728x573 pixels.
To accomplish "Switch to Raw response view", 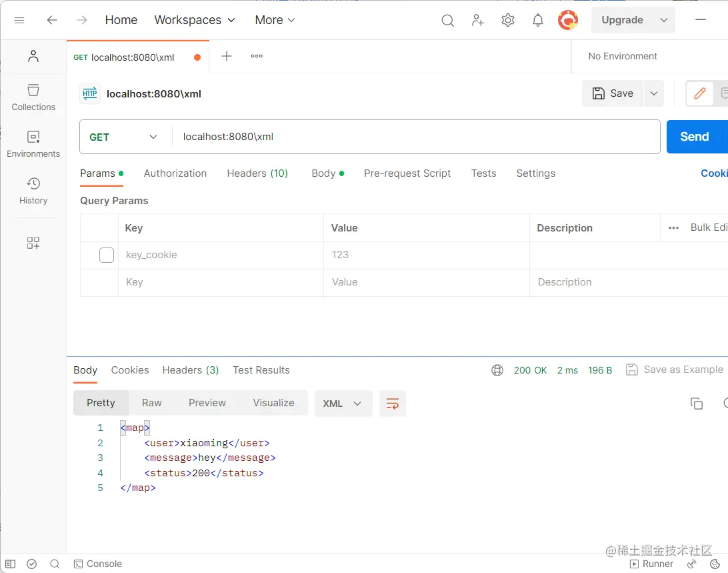I will point(152,403).
